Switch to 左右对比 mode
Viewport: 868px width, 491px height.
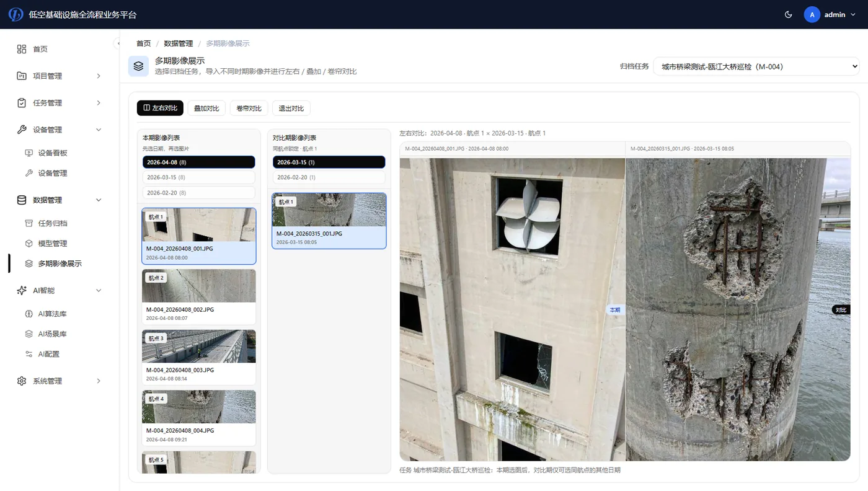point(160,108)
